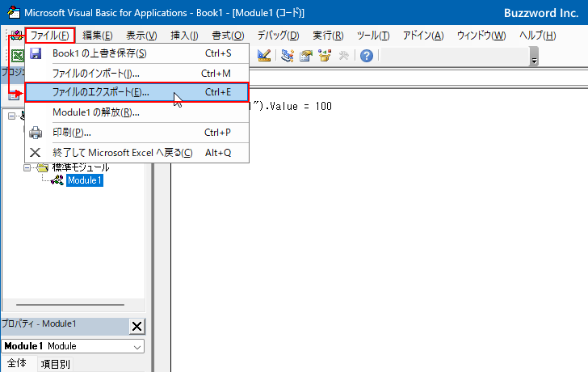Choose 印刷(P)... menu item

tap(136, 133)
